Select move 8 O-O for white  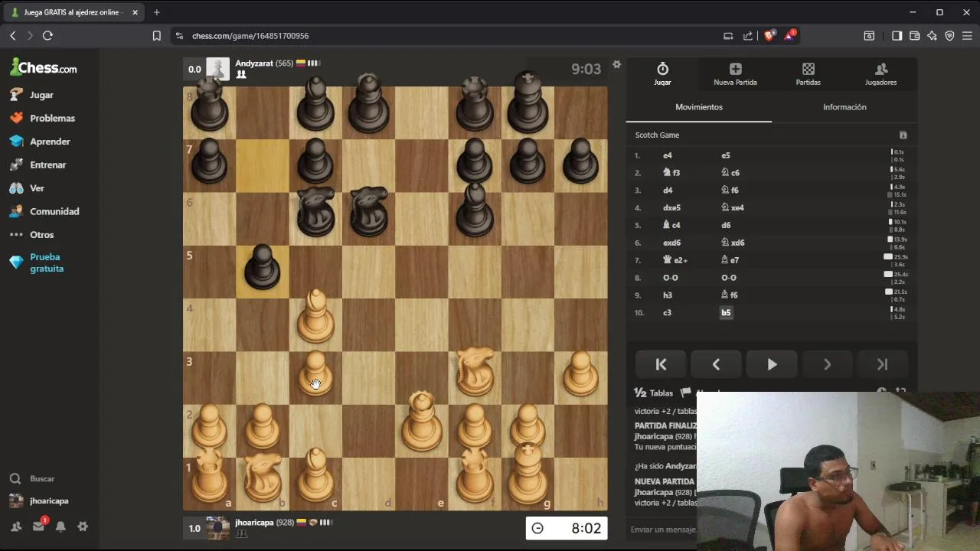671,278
